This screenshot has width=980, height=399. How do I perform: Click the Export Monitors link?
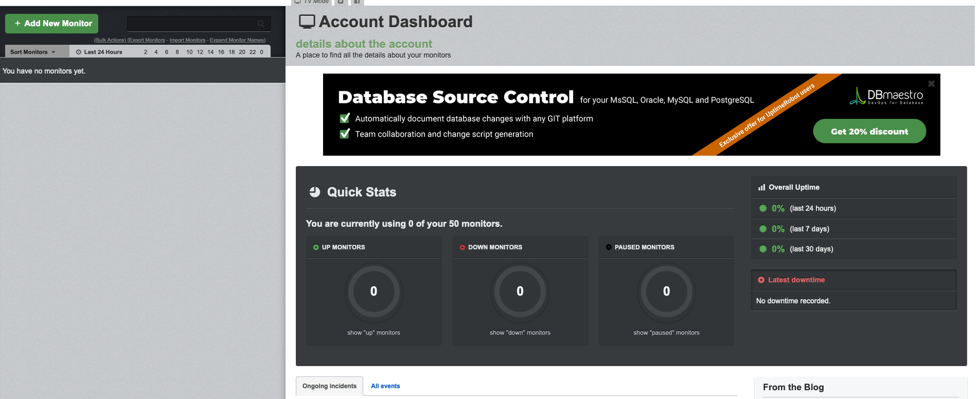pos(147,40)
